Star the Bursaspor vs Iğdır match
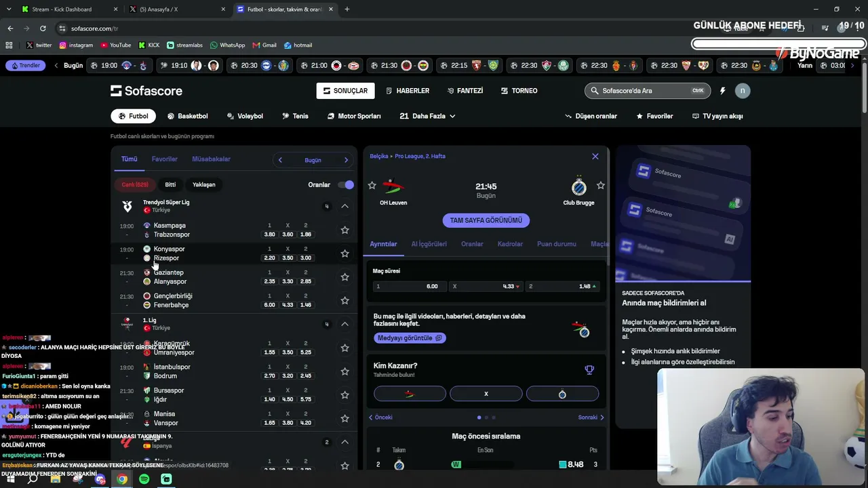This screenshot has width=868, height=488. [x=344, y=395]
